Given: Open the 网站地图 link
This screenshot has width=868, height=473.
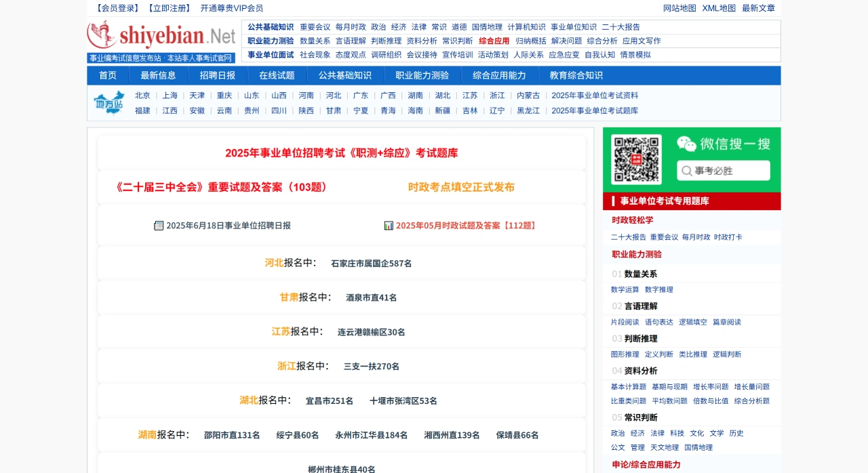Looking at the screenshot, I should tap(679, 8).
